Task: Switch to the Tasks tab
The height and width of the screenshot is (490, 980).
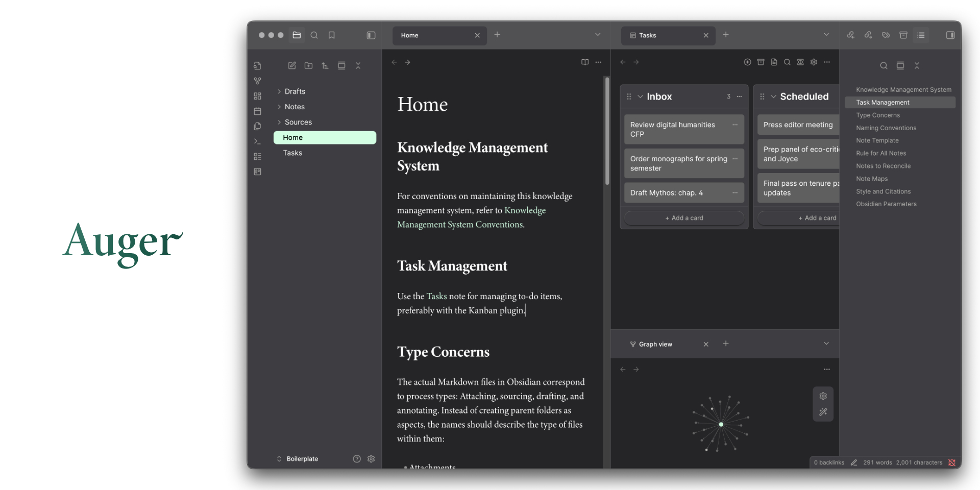Action: click(668, 35)
